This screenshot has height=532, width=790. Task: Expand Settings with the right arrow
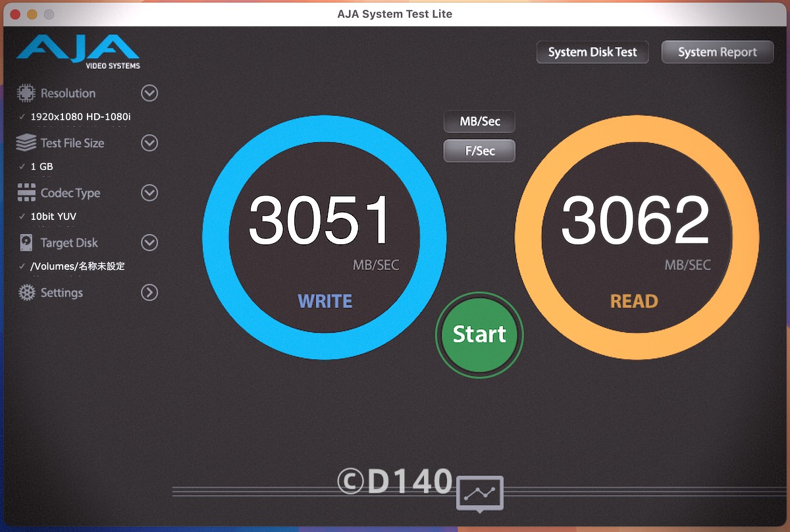tap(149, 293)
